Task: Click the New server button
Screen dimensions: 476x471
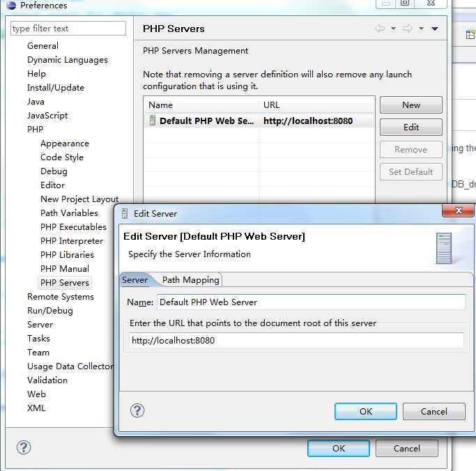Action: click(411, 105)
